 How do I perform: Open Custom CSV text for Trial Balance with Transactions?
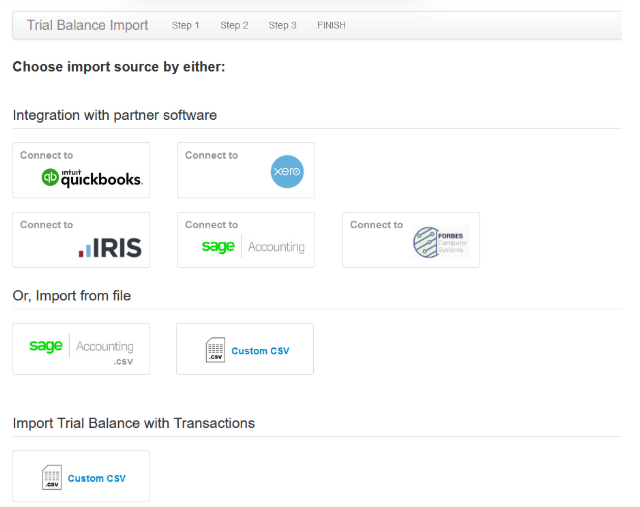[97, 478]
